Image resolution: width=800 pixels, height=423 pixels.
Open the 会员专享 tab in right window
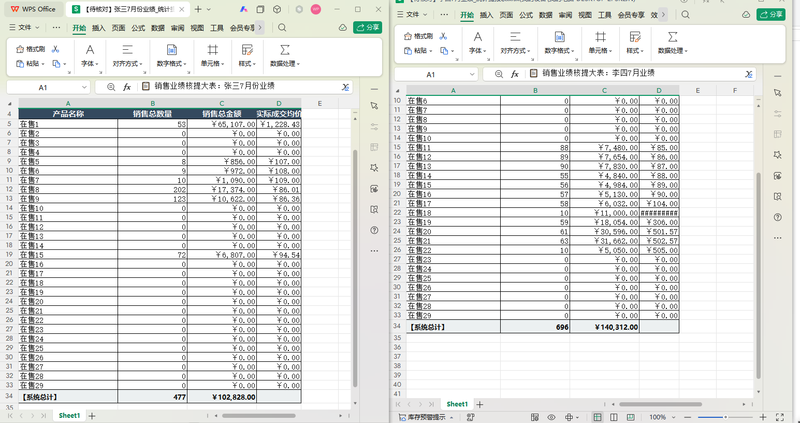[631, 15]
